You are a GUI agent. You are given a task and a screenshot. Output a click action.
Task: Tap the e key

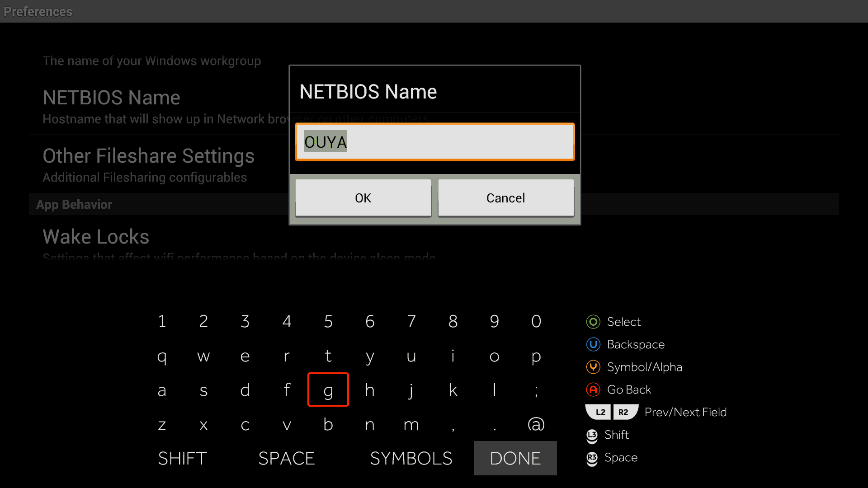click(245, 356)
